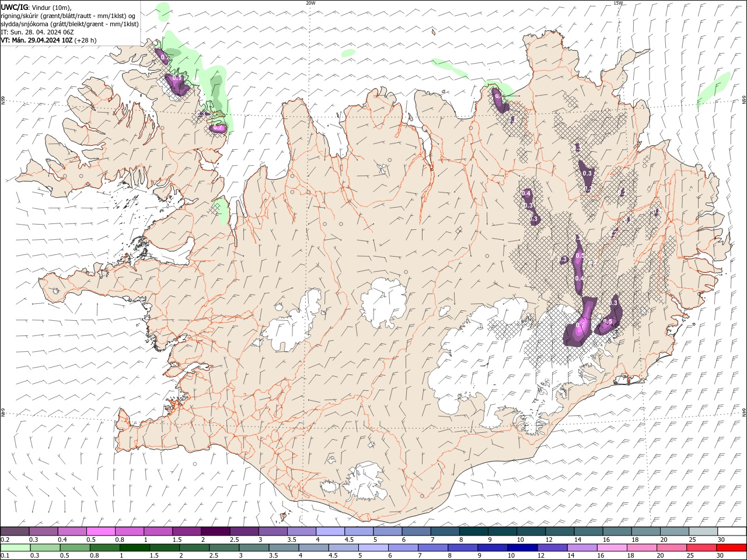Screen dimensions: 747x560
Task: Click the purple swatch labeled 12 in lower legend
Action: (551, 547)
